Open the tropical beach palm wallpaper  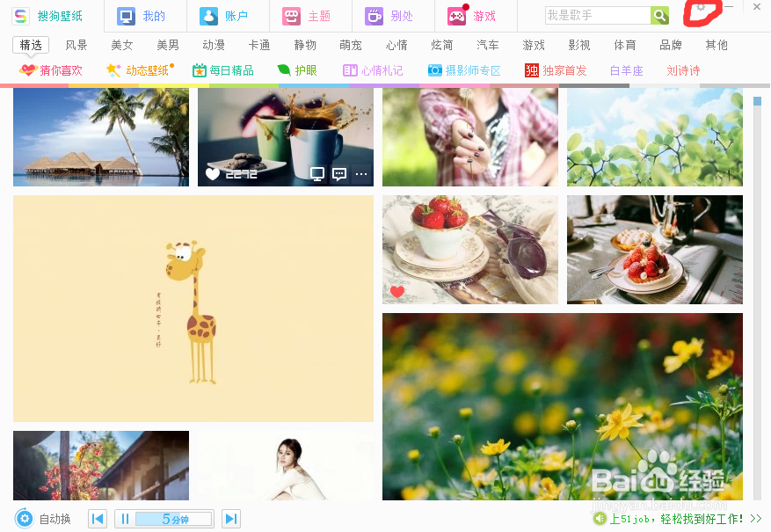(101, 137)
